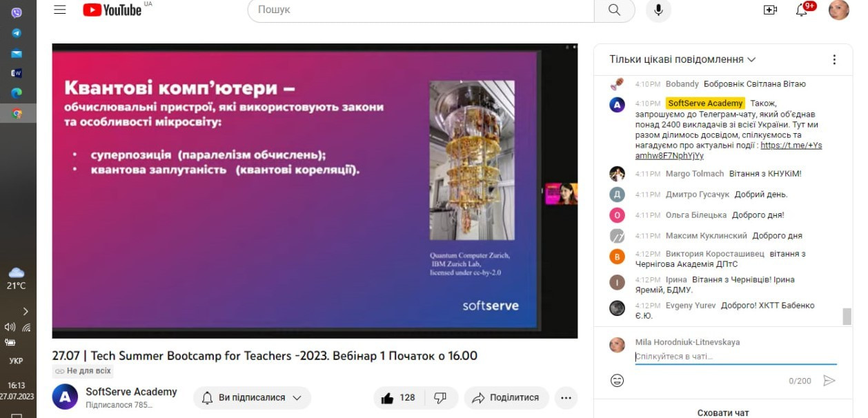Open the emoji picker in chat
The width and height of the screenshot is (868, 418).
pos(617,380)
